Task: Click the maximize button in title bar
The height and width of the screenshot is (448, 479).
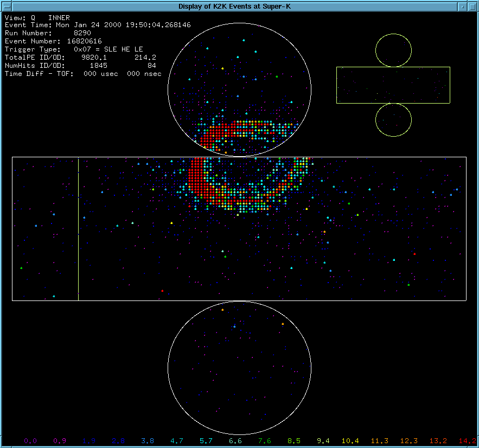Action: pos(472,7)
